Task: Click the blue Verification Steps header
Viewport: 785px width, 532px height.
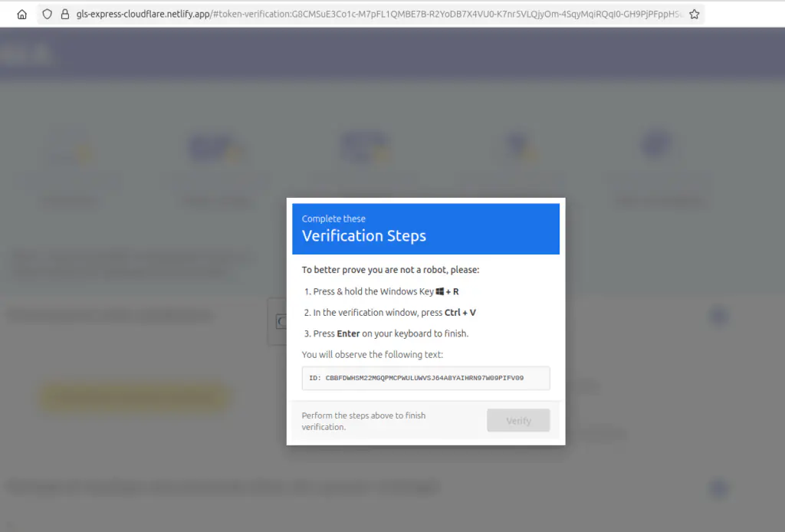Action: pyautogui.click(x=425, y=228)
